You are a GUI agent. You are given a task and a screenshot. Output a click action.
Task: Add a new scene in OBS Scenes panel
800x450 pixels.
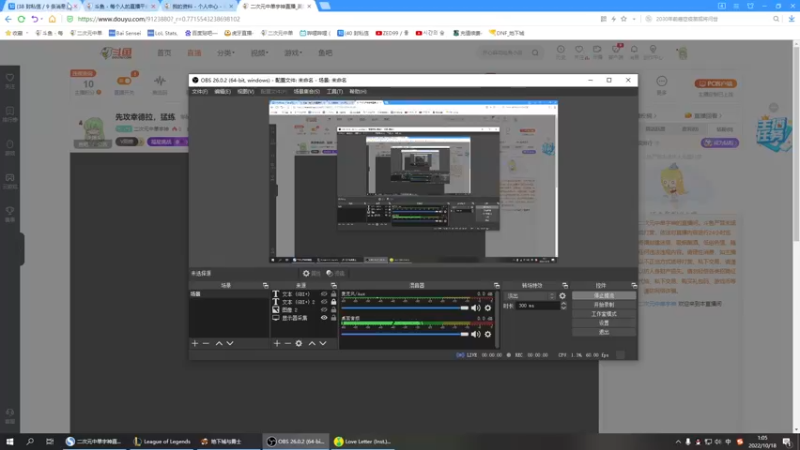click(194, 343)
